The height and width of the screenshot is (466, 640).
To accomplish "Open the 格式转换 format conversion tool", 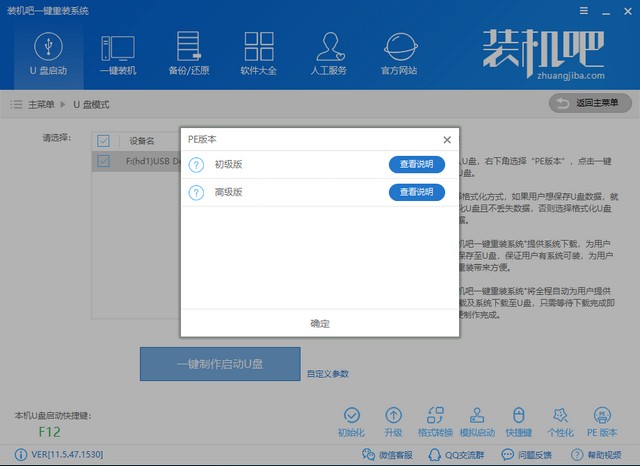I will coord(436,421).
